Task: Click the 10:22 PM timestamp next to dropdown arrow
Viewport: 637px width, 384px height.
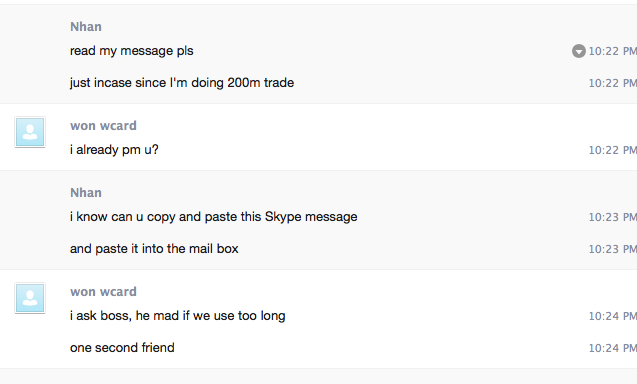Action: (613, 51)
